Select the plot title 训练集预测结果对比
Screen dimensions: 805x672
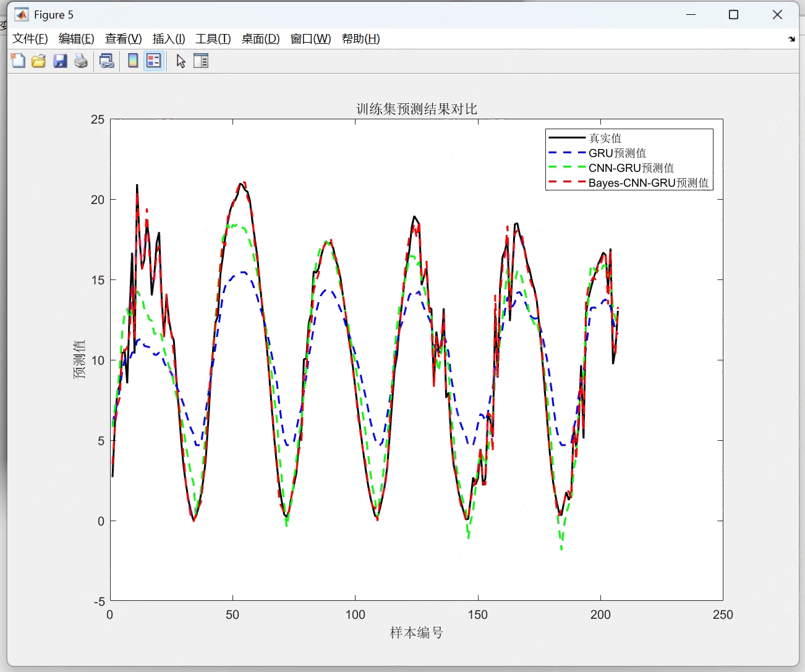click(417, 109)
